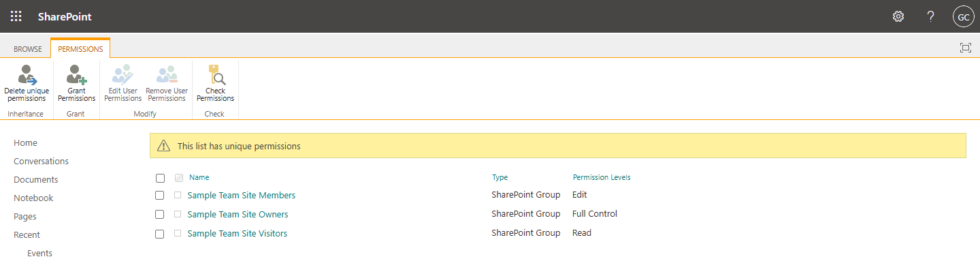
Task: Open the Settings gear
Action: point(898,16)
